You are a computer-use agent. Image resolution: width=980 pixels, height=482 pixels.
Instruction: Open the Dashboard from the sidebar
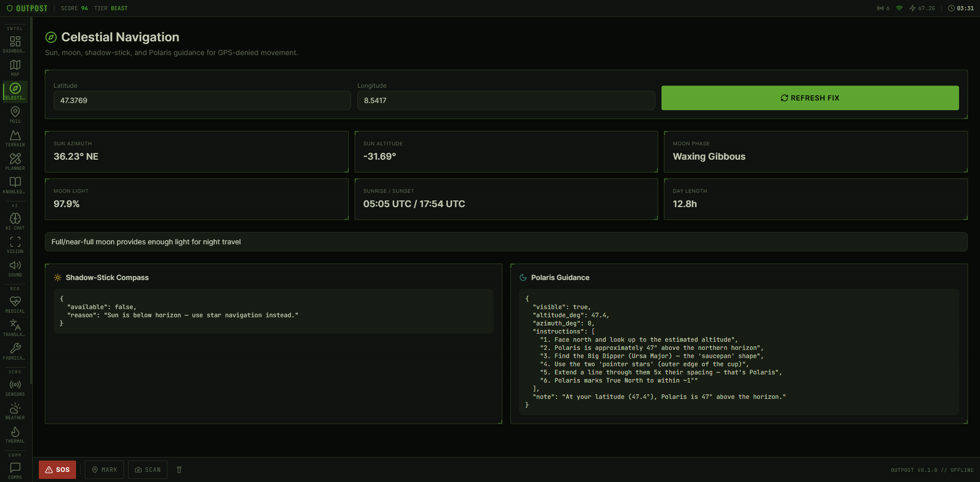(15, 44)
